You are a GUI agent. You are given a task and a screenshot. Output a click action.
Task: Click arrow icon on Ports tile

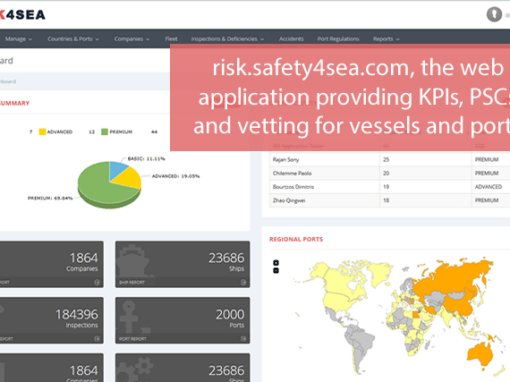point(243,339)
